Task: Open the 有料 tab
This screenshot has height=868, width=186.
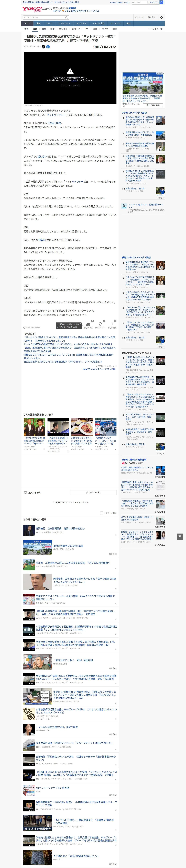Action: (x=128, y=23)
